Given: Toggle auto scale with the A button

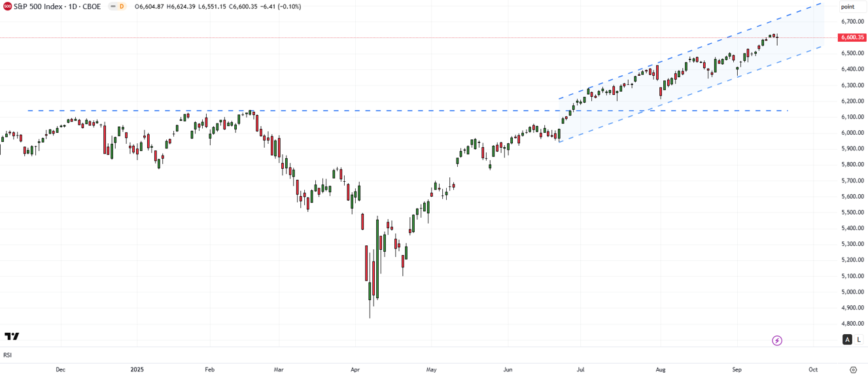Looking at the screenshot, I should (x=847, y=339).
